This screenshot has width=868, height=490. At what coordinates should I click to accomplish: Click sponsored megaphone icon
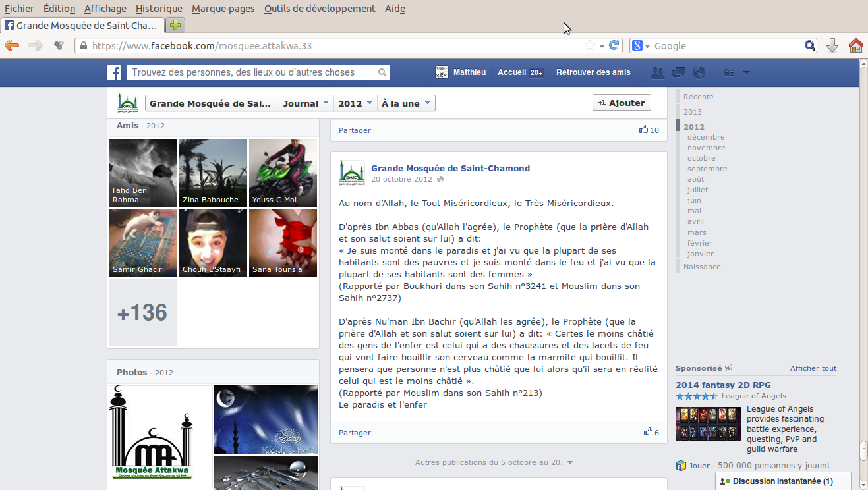coord(728,368)
